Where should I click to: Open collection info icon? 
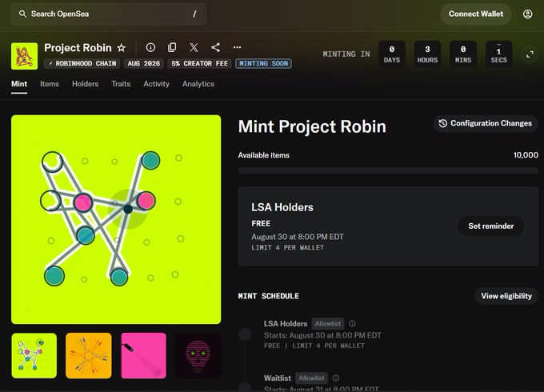coord(150,47)
